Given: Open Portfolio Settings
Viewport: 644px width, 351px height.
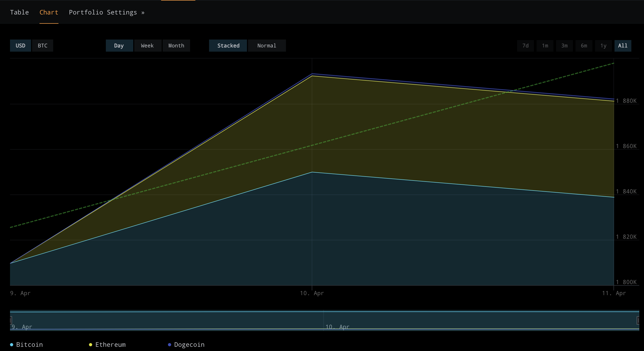Looking at the screenshot, I should [106, 12].
